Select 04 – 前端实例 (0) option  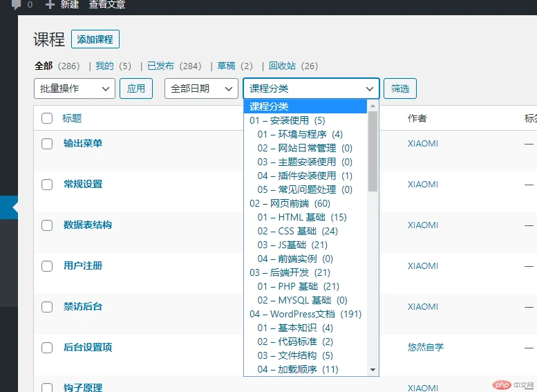(x=305, y=259)
